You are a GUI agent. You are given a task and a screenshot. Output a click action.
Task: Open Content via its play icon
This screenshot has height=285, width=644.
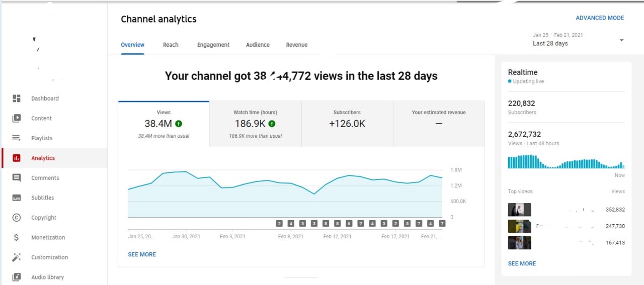pyautogui.click(x=17, y=119)
